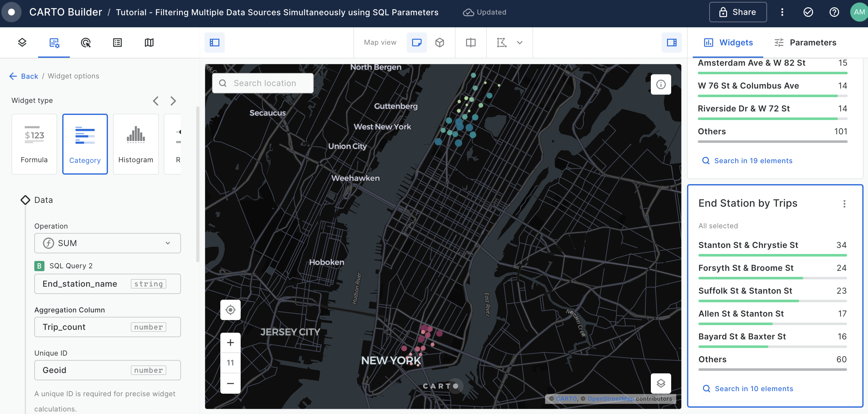
Task: Switch to the Widgets tab
Action: (x=728, y=43)
